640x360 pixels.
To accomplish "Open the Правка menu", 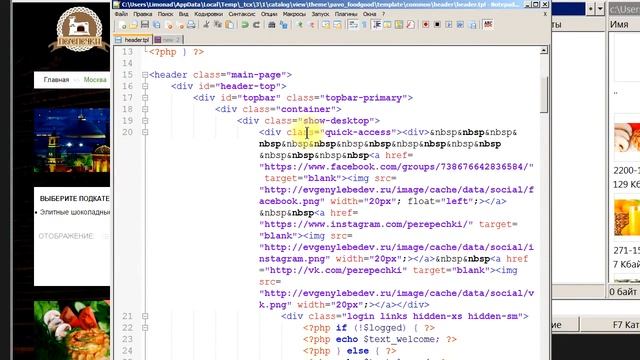I will click(143, 14).
